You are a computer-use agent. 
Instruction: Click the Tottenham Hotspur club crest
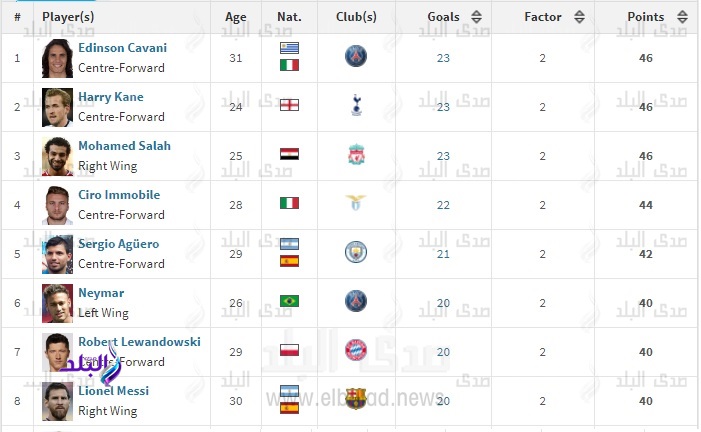click(x=356, y=106)
